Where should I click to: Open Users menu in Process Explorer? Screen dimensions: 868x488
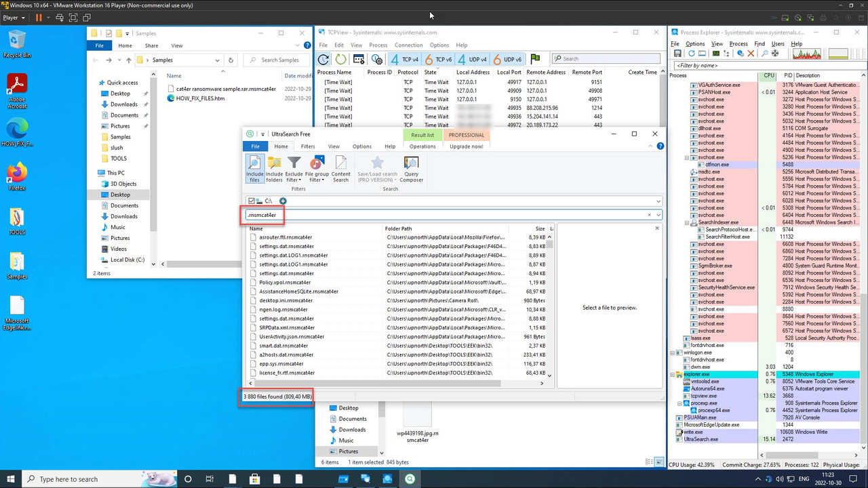pos(778,44)
